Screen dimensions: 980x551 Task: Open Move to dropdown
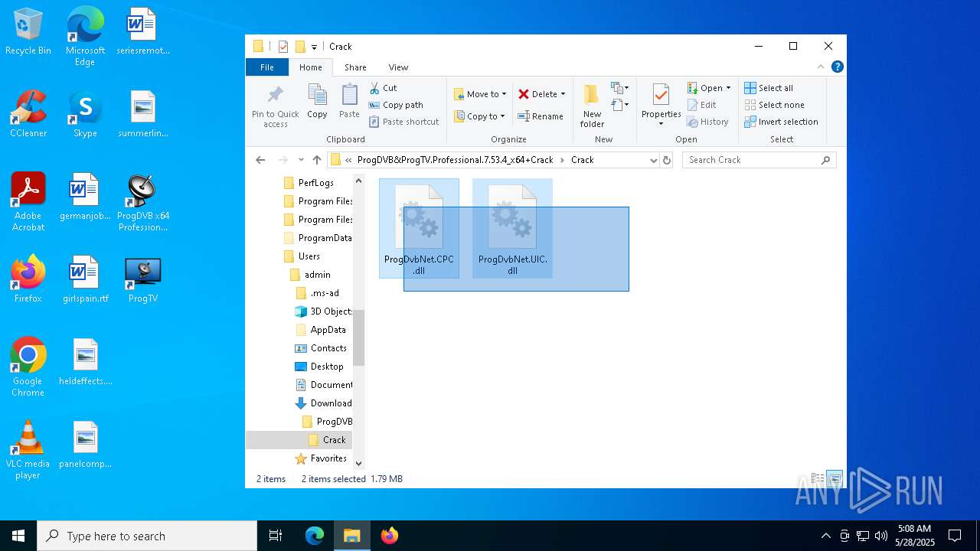tap(480, 94)
